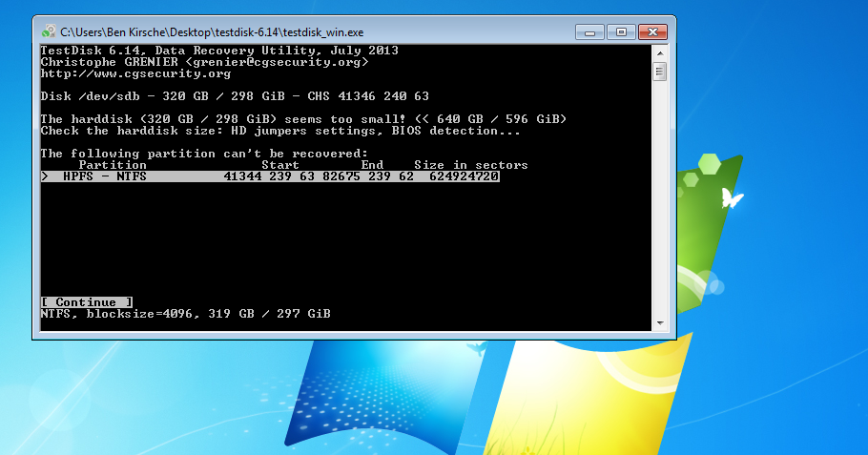Screen dimensions: 868x455
Task: Select the HPFS - NTFS partition row
Action: pos(270,176)
